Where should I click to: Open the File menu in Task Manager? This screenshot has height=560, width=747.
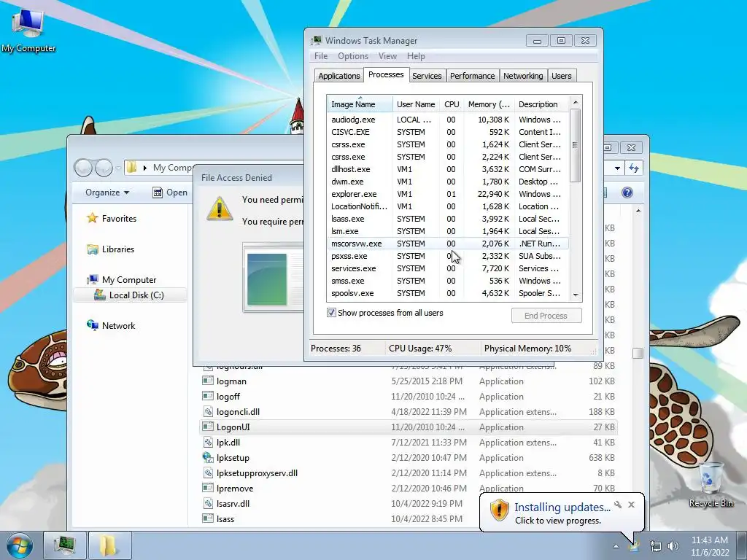point(321,56)
